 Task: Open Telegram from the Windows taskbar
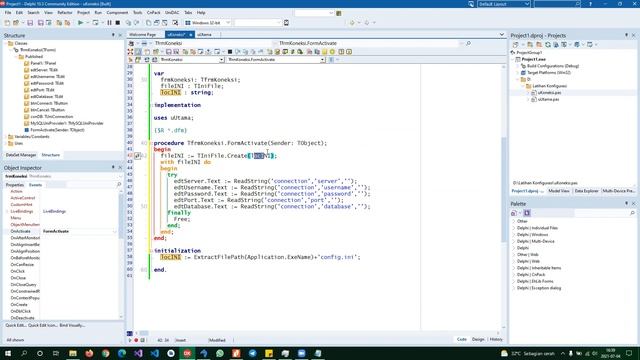click(253, 353)
